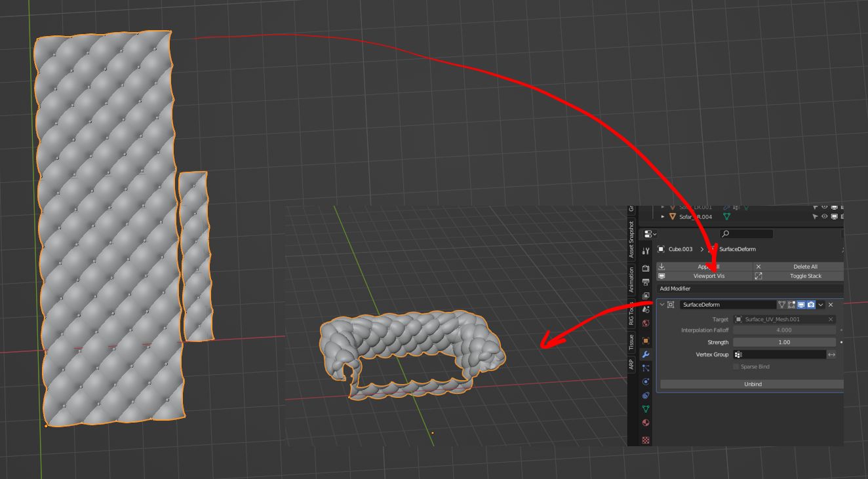This screenshot has height=479, width=868.
Task: Click the Delete All modifiers button
Action: pyautogui.click(x=799, y=267)
